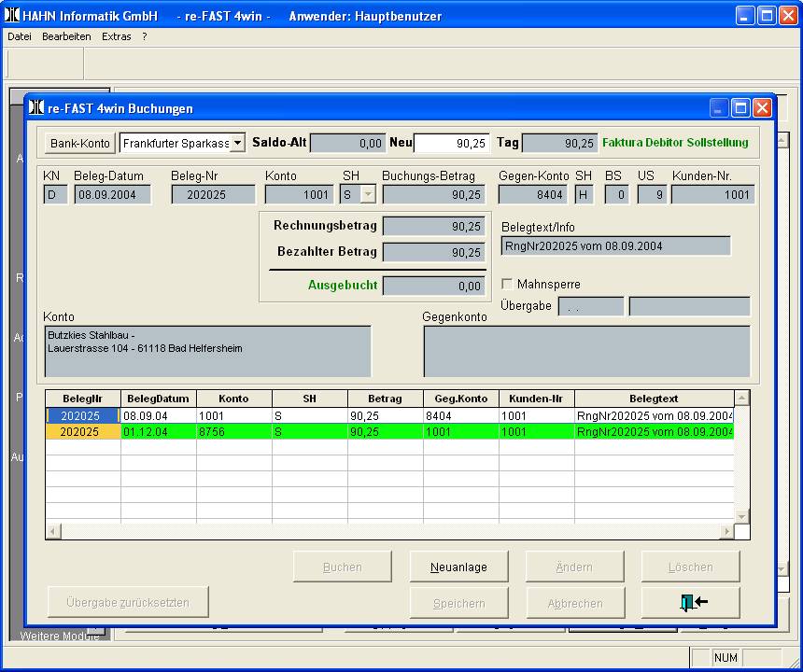Click the table's scroll right arrow
This screenshot has height=672, width=803.
coord(726,531)
